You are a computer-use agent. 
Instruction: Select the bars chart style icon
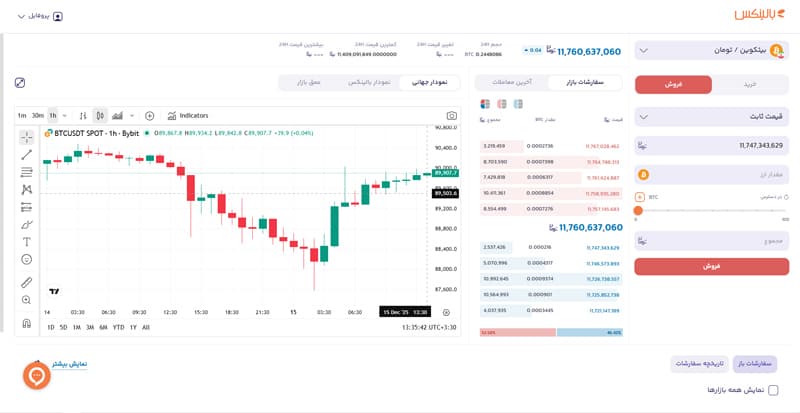83,116
